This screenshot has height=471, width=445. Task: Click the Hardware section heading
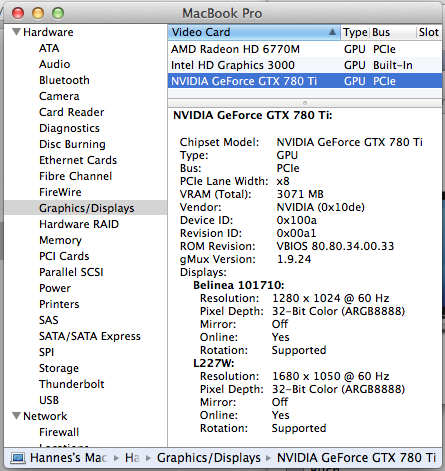tap(48, 32)
